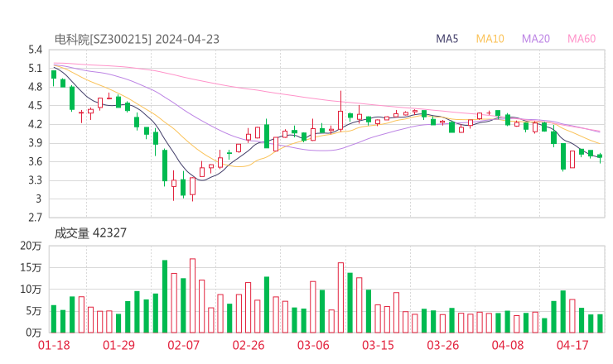Toggle the MA20 legend entry
Image resolution: width=613 pixels, height=364 pixels.
click(x=536, y=39)
